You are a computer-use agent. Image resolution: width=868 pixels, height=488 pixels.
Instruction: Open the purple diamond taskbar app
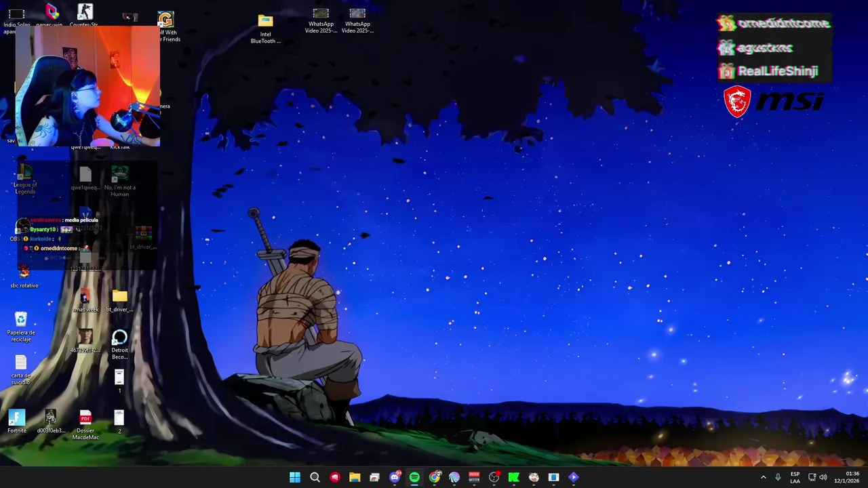coord(574,477)
